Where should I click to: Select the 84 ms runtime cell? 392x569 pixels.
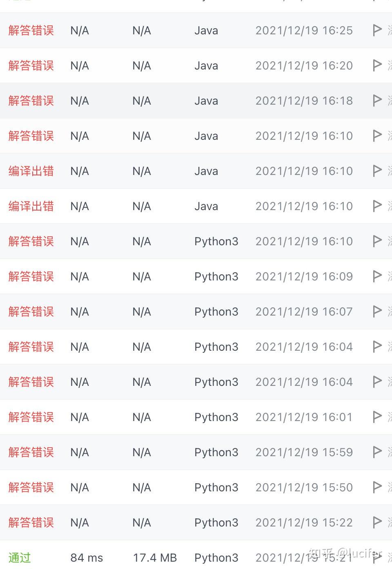coord(87,558)
